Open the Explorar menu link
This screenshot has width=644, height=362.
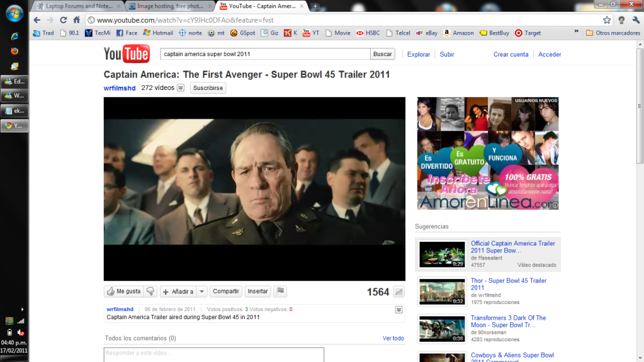tap(419, 54)
